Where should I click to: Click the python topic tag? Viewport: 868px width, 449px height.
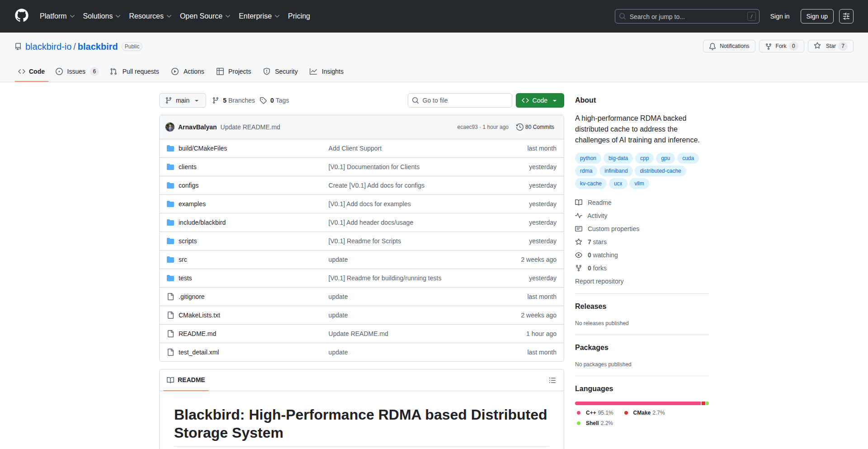[588, 158]
